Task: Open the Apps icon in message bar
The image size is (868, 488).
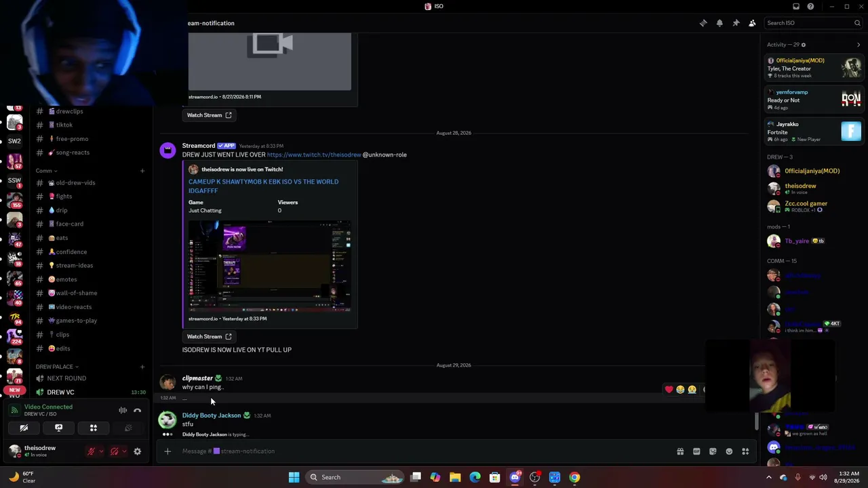Action: 745,451
